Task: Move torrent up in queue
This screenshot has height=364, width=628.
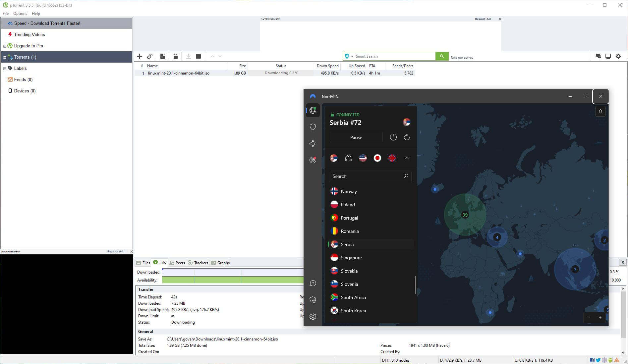Action: pyautogui.click(x=212, y=56)
